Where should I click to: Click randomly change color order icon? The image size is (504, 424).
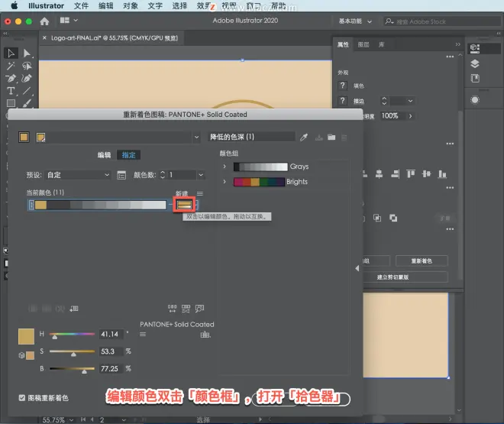click(x=172, y=309)
